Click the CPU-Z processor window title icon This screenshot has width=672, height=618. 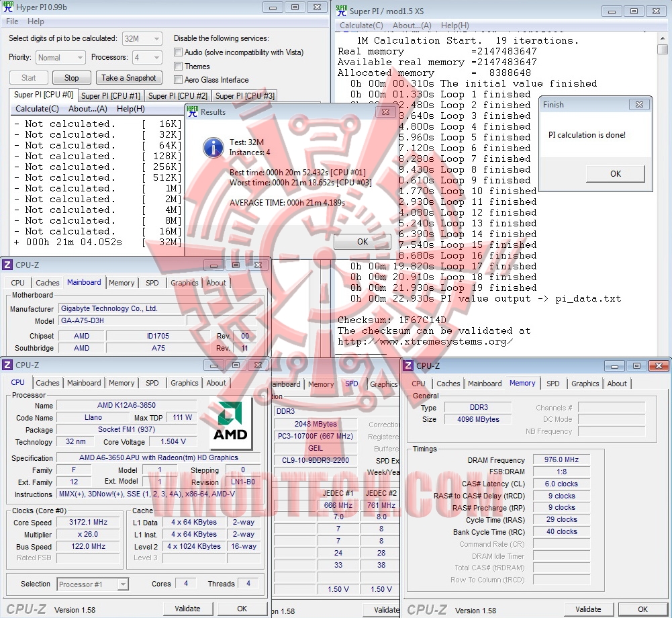coord(7,365)
